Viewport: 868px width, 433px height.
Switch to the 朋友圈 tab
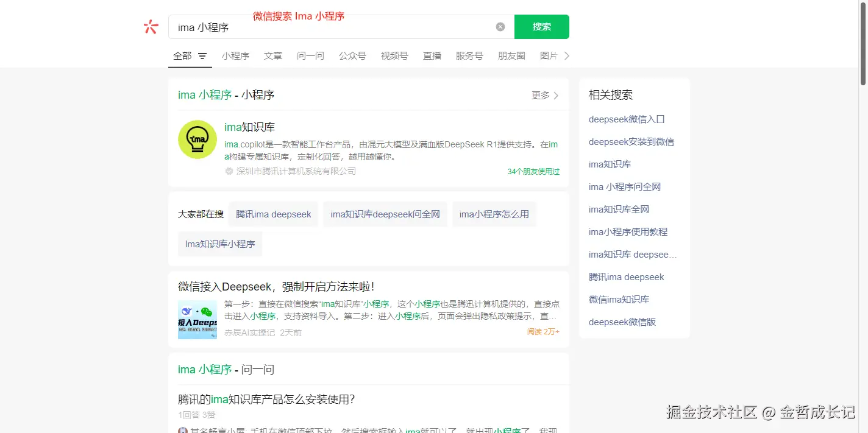[x=511, y=55]
